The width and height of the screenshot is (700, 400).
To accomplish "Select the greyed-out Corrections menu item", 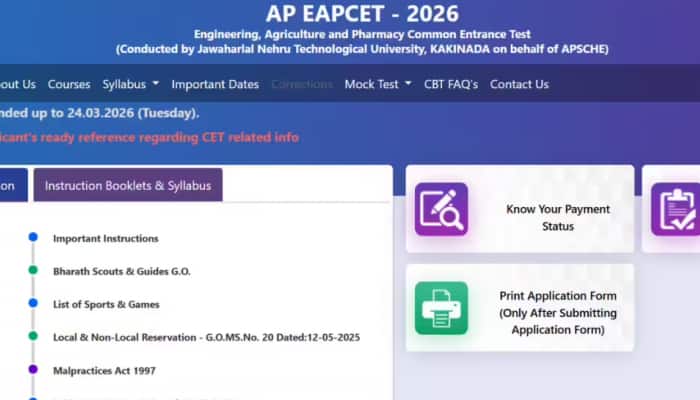I will pyautogui.click(x=302, y=84).
